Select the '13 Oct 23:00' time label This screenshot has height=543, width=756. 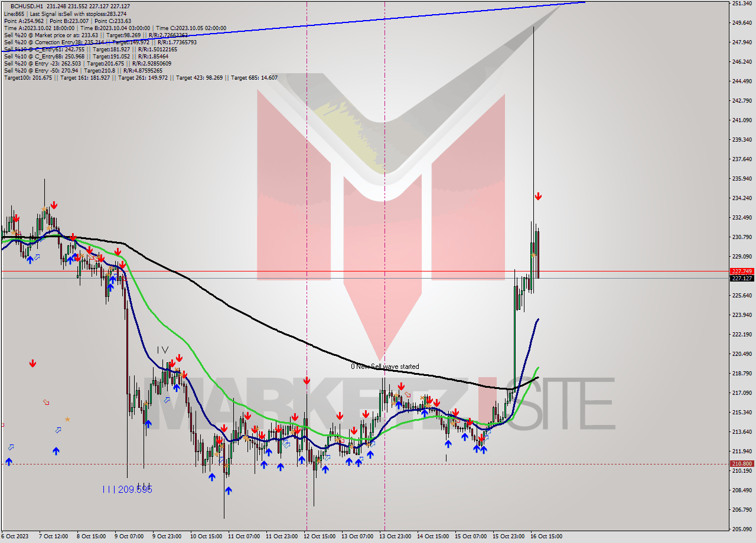pyautogui.click(x=395, y=537)
